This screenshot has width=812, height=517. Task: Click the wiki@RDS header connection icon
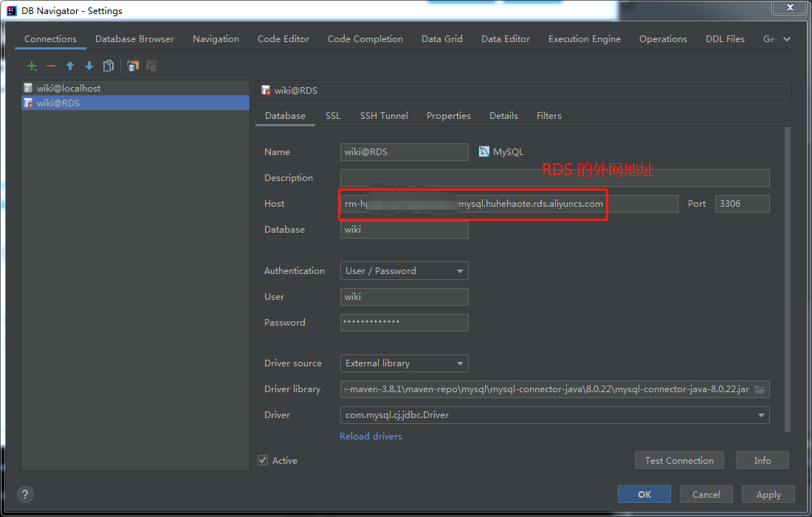[266, 91]
